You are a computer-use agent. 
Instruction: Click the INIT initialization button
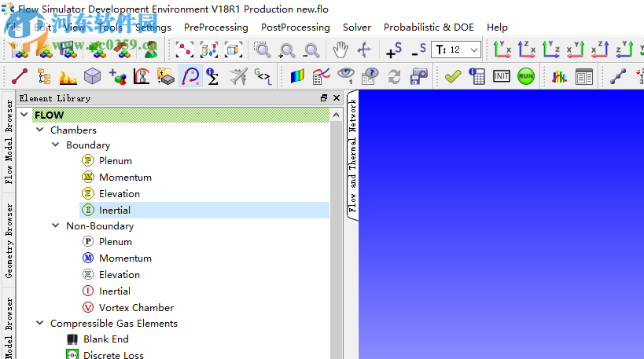[502, 76]
